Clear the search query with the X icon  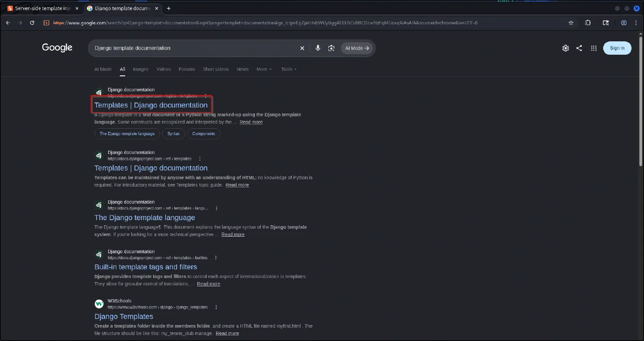pyautogui.click(x=302, y=48)
